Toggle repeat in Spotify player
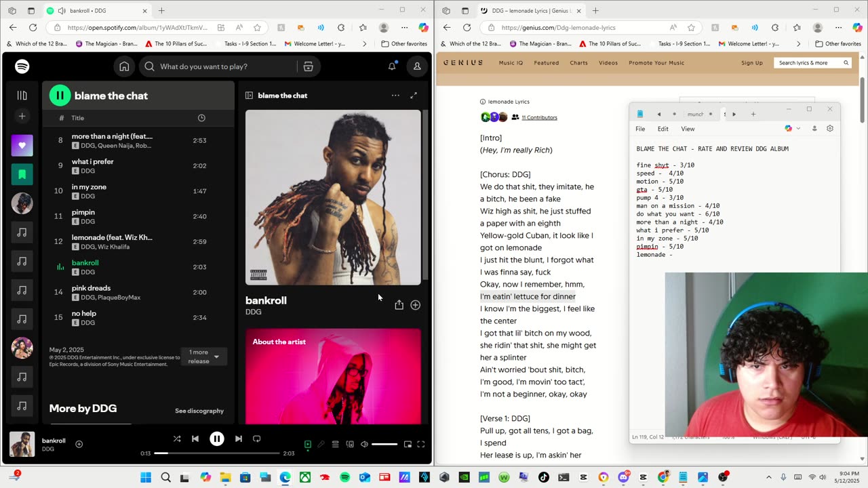This screenshot has width=868, height=488. point(256,439)
